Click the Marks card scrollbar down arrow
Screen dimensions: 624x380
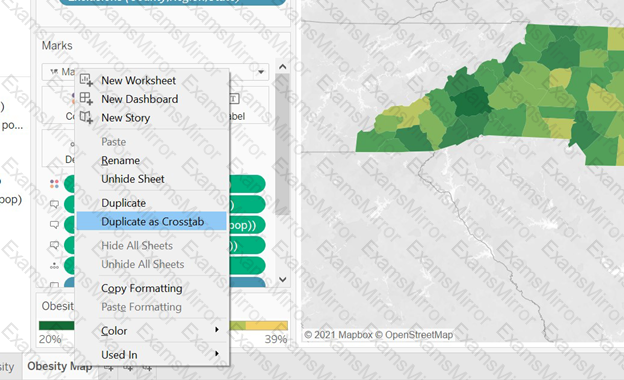[x=283, y=279]
